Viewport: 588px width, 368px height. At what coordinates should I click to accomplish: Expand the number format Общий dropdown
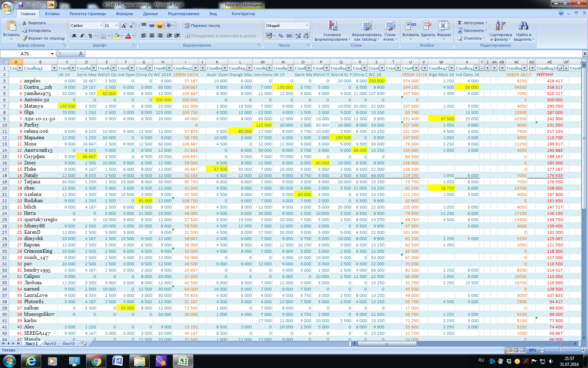click(x=307, y=26)
